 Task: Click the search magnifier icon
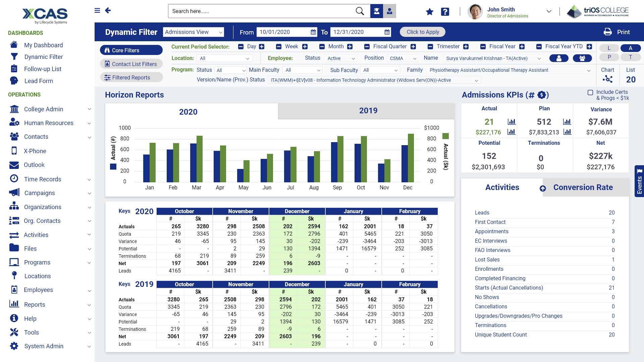click(360, 11)
